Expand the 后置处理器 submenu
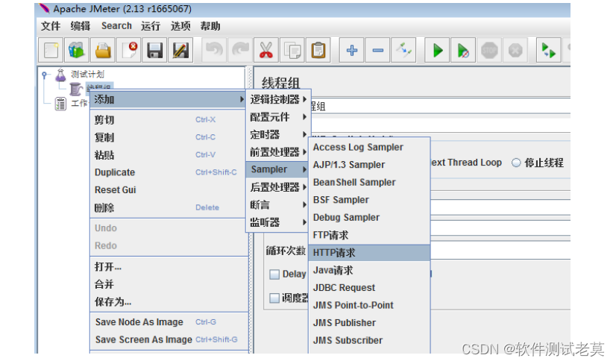Image resolution: width=616 pixels, height=364 pixels. [x=277, y=187]
